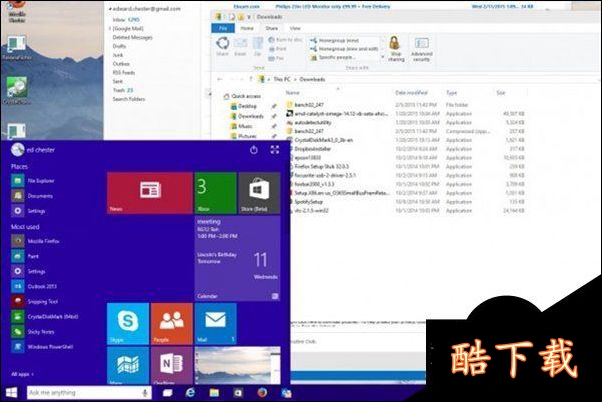
Task: Choose Homegroup (view and edit) sharing option
Action: pyautogui.click(x=344, y=49)
